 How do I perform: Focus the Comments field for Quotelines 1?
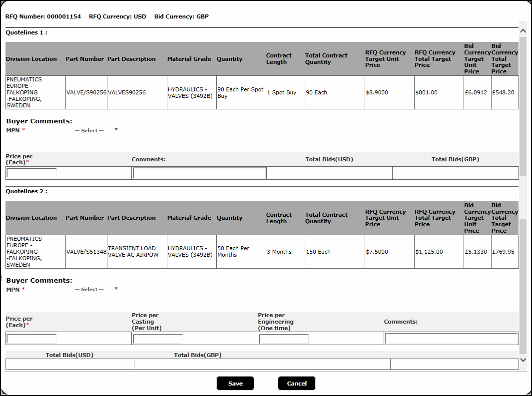[199, 173]
